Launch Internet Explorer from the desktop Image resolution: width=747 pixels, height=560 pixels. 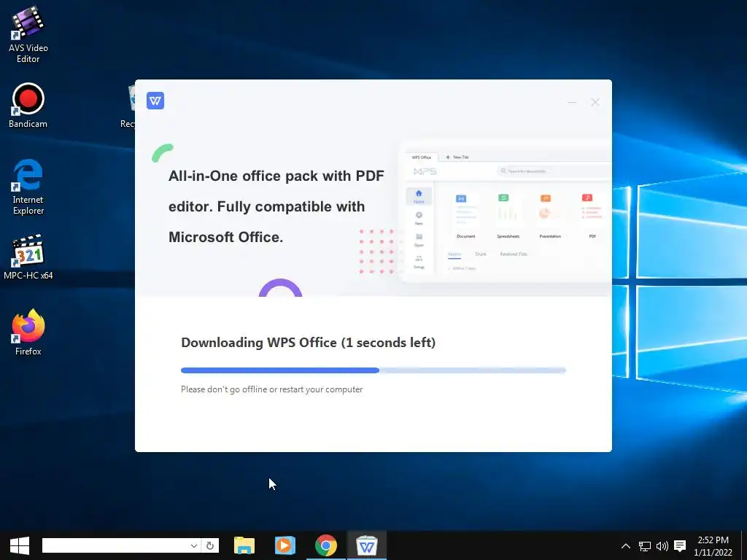28,187
